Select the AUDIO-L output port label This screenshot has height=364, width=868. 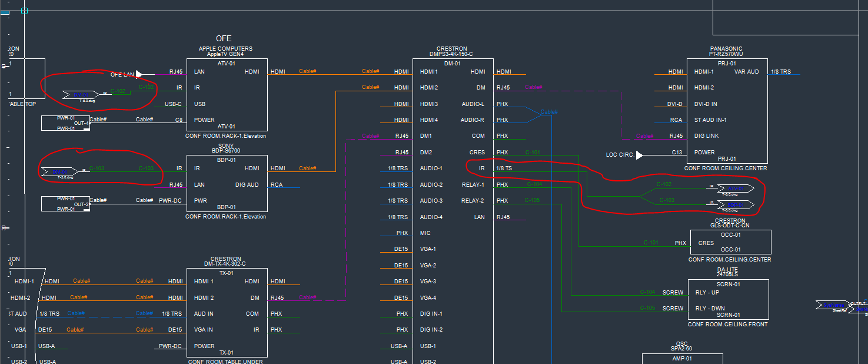pyautogui.click(x=473, y=104)
